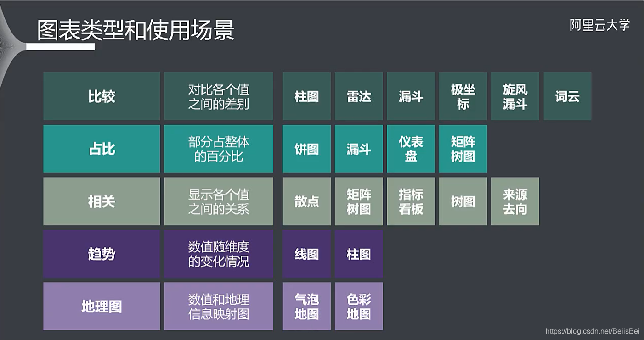Select the 雷达 chart tile
The width and height of the screenshot is (644, 340).
click(359, 96)
